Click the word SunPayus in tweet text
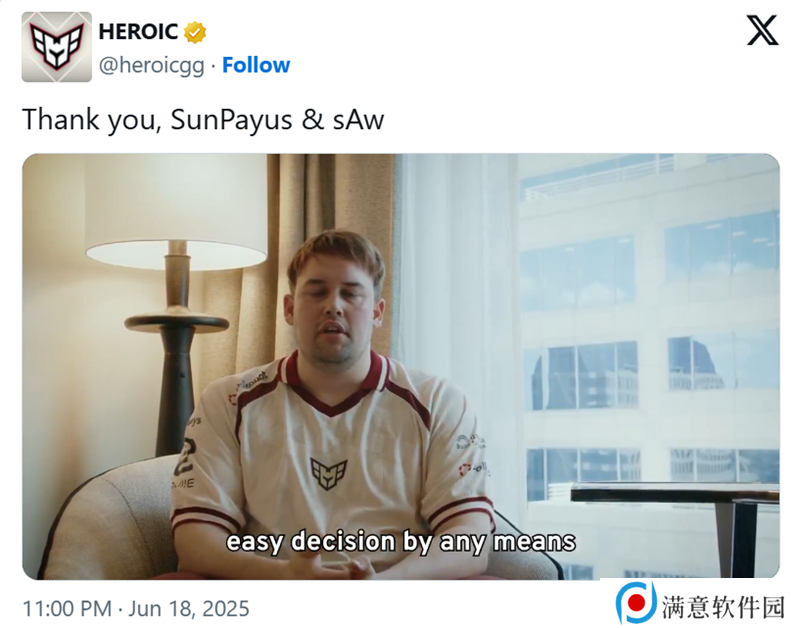This screenshot has height=628, width=800. tap(231, 120)
